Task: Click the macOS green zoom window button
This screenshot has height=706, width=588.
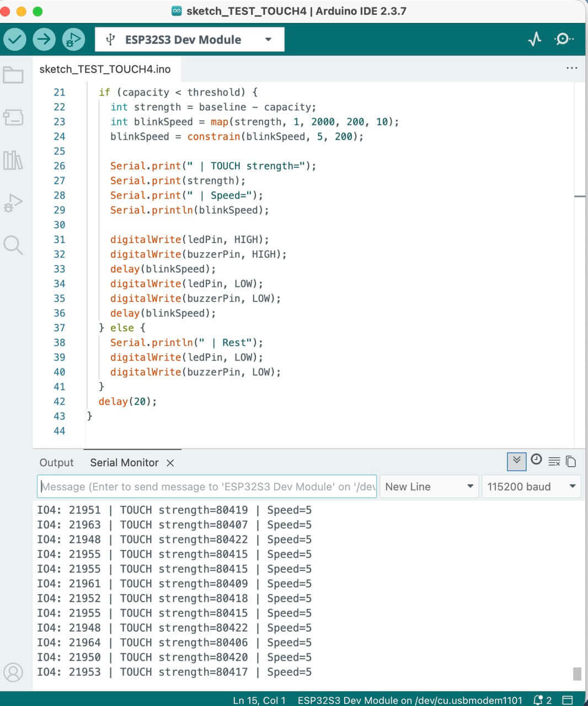Action: click(38, 11)
